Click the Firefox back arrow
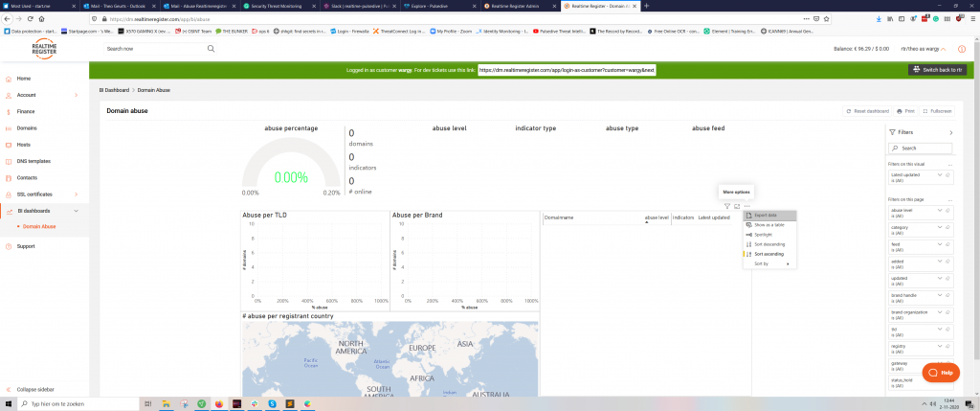Image resolution: width=980 pixels, height=411 pixels. click(8, 19)
